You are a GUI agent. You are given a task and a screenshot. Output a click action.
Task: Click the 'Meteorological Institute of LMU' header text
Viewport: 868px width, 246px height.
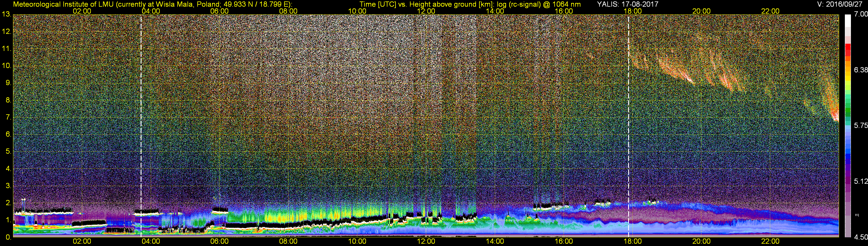[x=64, y=4]
